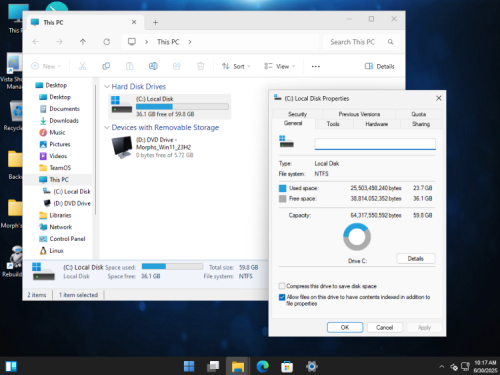The width and height of the screenshot is (500, 375).
Task: Click Details button under the Drive C chart
Action: (x=416, y=259)
